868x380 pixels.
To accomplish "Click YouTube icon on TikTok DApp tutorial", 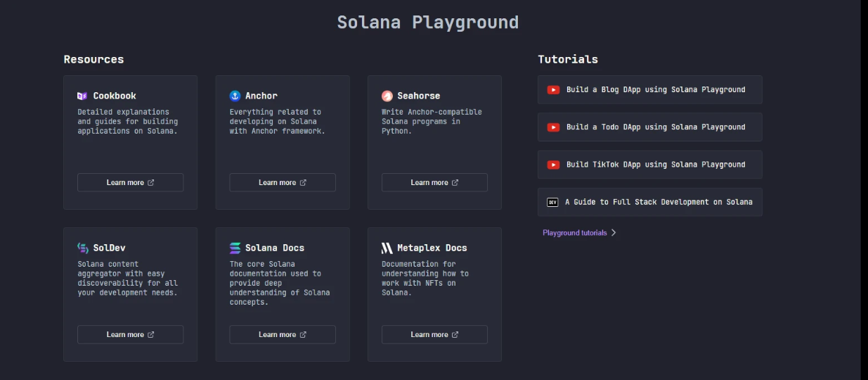I will pos(553,165).
